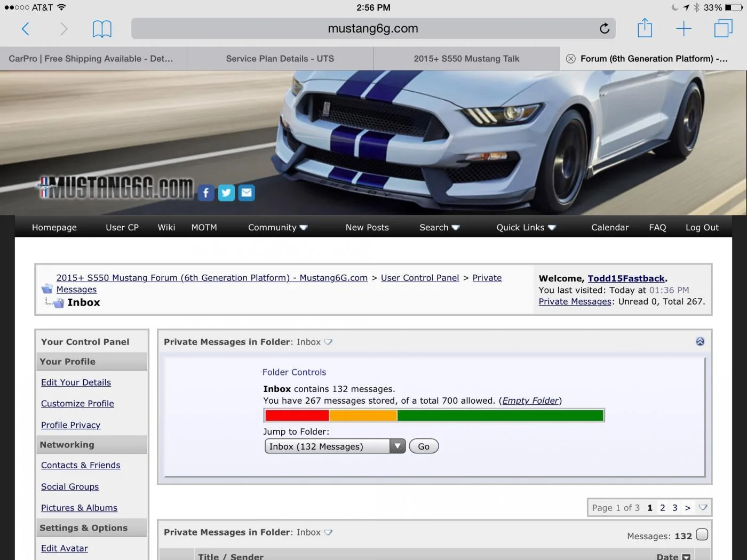The image size is (747, 560).
Task: Open Social Groups link
Action: tap(70, 486)
